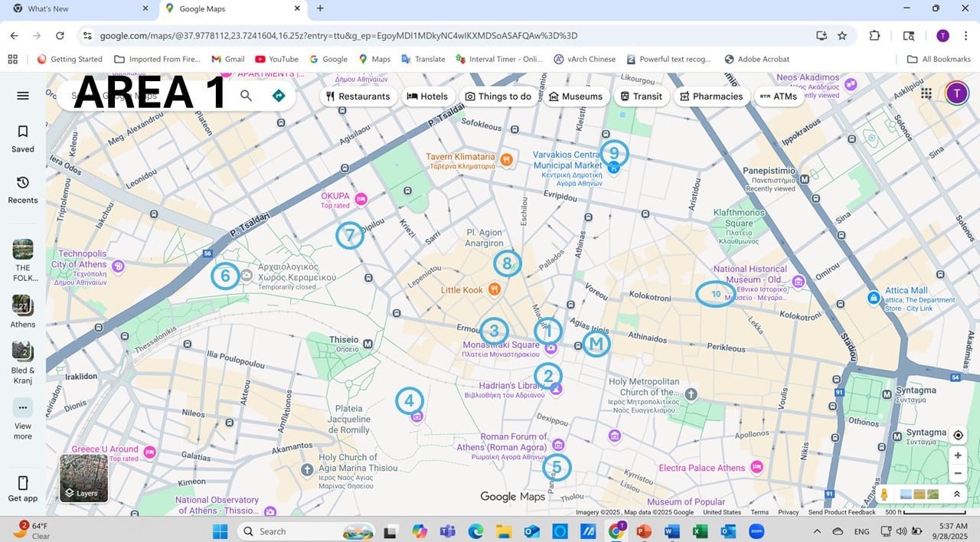
Task: Select the Things to do chip
Action: point(498,96)
